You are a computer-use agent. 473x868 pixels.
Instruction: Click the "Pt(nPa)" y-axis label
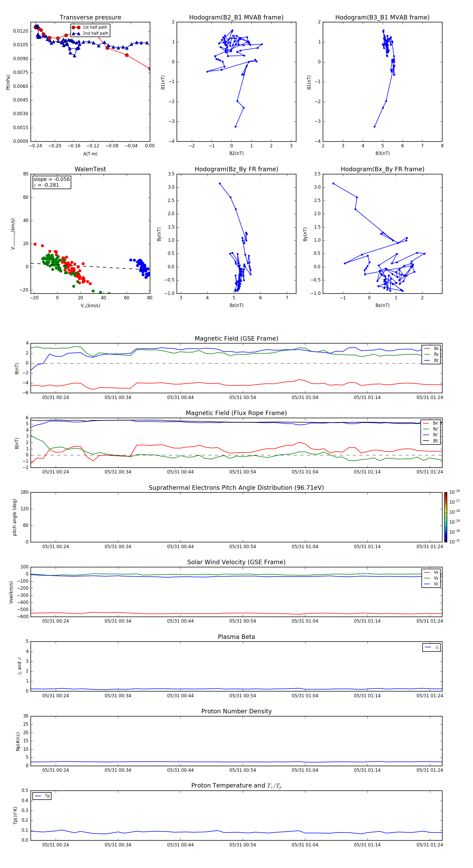8,82
